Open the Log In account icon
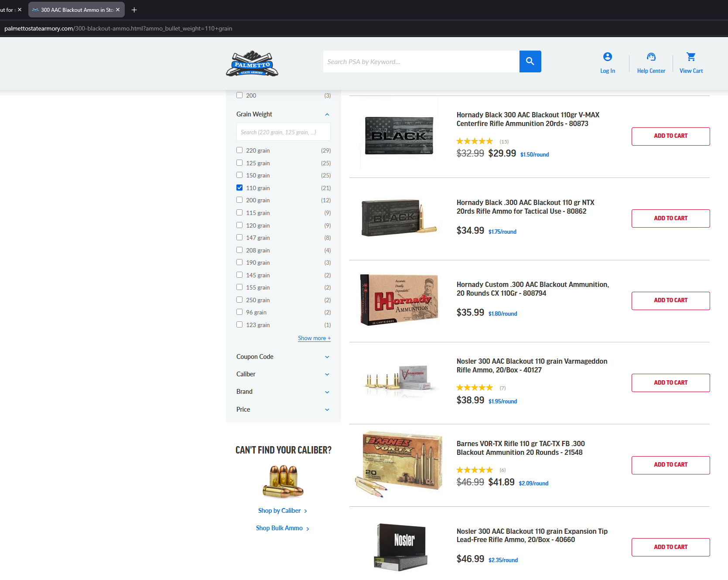The height and width of the screenshot is (580, 728). (x=608, y=57)
